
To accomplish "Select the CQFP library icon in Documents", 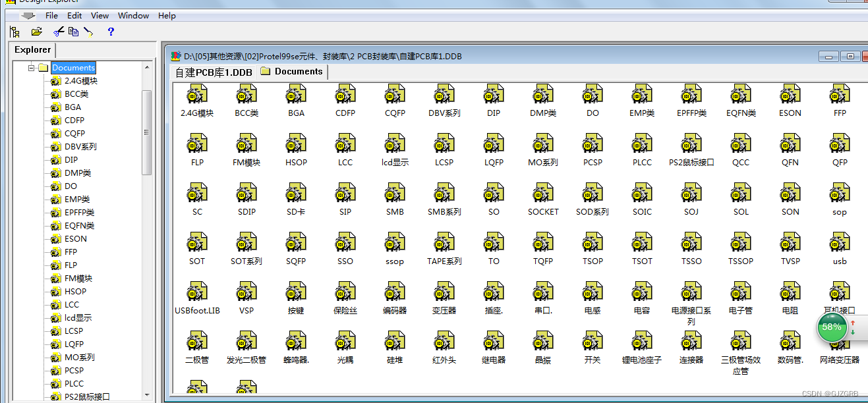I will [x=395, y=94].
